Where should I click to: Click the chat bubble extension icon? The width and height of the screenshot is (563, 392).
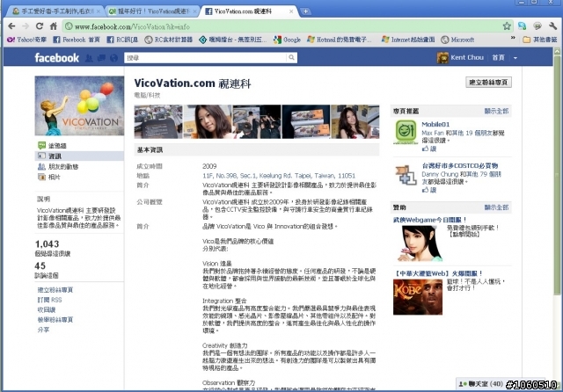click(x=537, y=25)
